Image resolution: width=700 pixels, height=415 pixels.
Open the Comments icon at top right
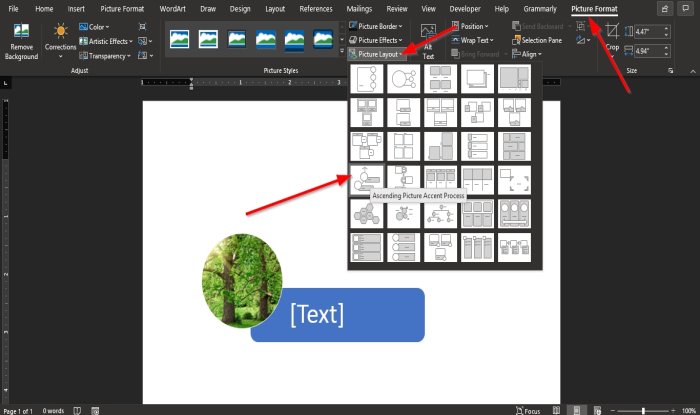point(685,8)
